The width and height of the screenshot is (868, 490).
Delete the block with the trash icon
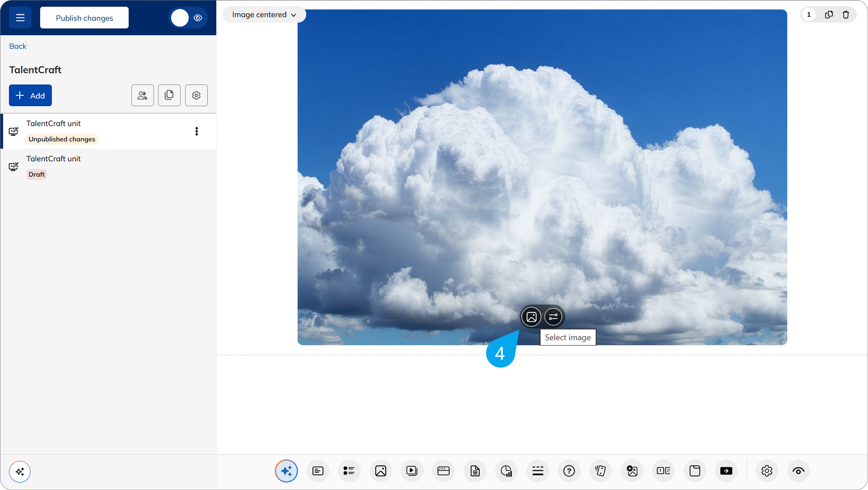[x=846, y=15]
